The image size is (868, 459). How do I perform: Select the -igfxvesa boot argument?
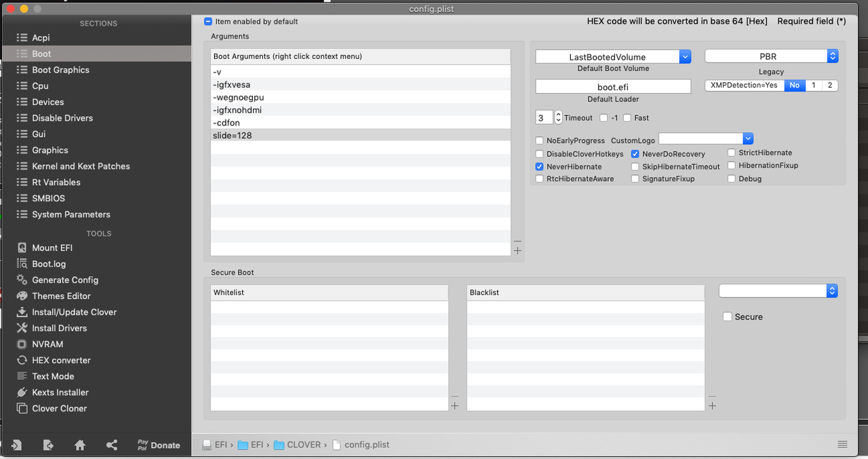[x=361, y=85]
